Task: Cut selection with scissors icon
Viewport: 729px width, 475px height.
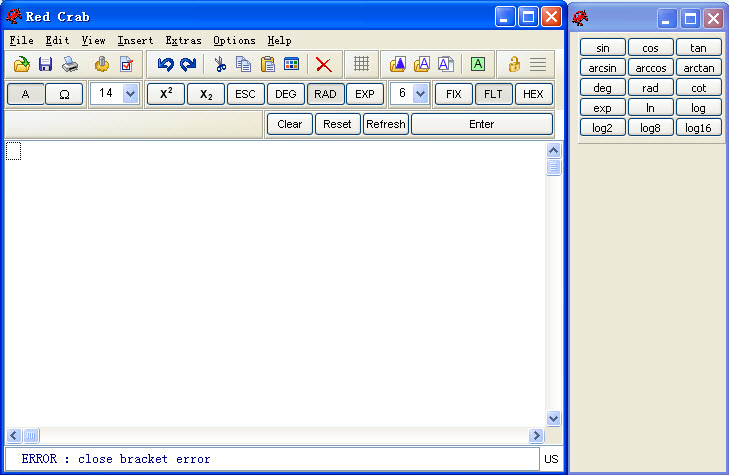Action: point(220,64)
